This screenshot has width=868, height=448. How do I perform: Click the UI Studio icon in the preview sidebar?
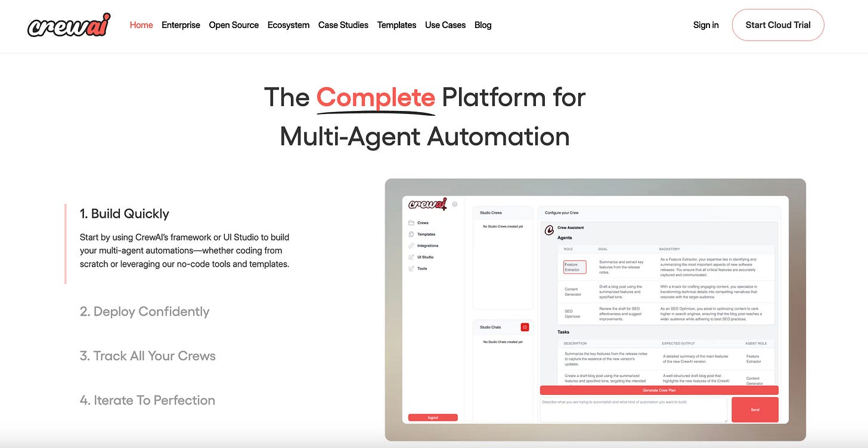(x=411, y=257)
